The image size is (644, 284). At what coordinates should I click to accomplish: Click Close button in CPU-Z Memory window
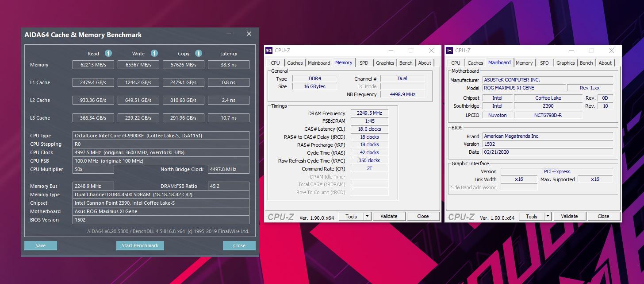click(x=423, y=216)
